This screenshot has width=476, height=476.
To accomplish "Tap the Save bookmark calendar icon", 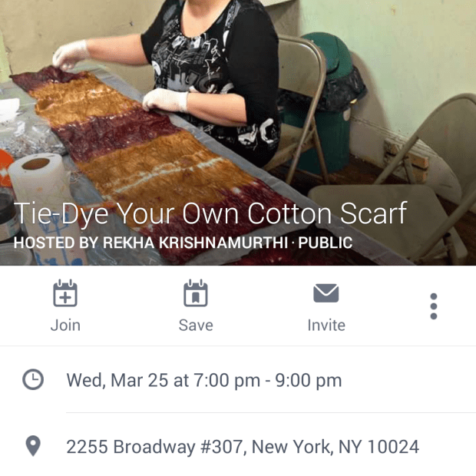I will tap(196, 293).
